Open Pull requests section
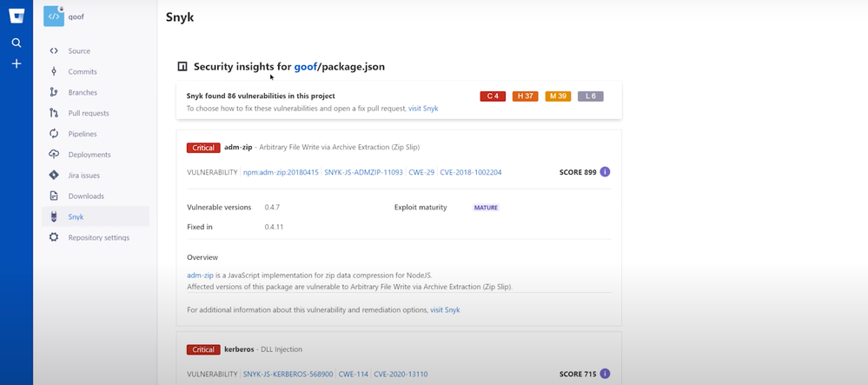 89,113
